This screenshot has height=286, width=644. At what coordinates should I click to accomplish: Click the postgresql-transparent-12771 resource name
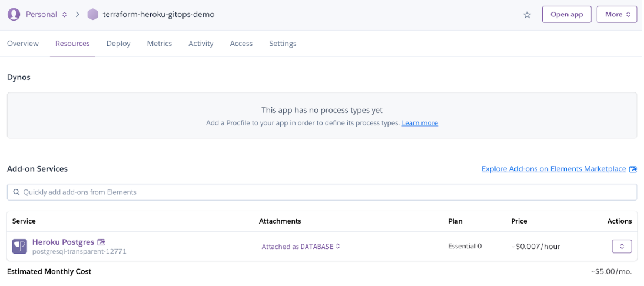point(79,251)
